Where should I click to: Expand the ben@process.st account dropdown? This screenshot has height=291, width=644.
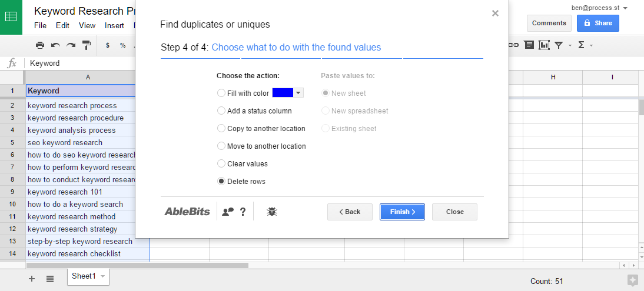[x=625, y=8]
